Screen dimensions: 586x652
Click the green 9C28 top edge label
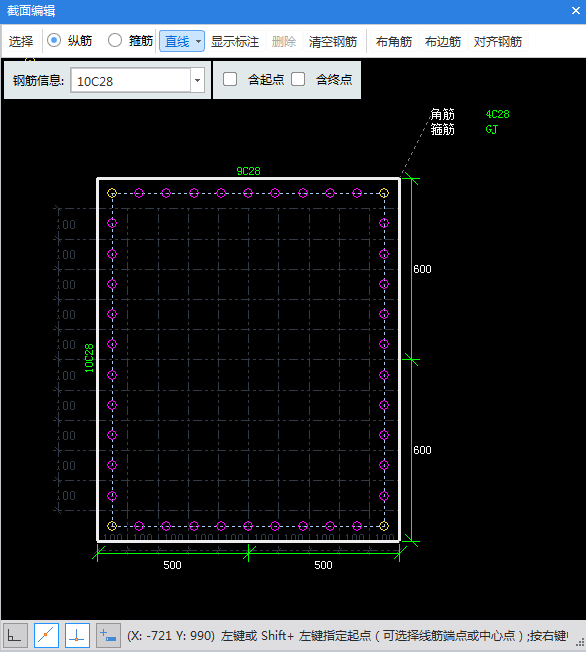click(x=248, y=171)
